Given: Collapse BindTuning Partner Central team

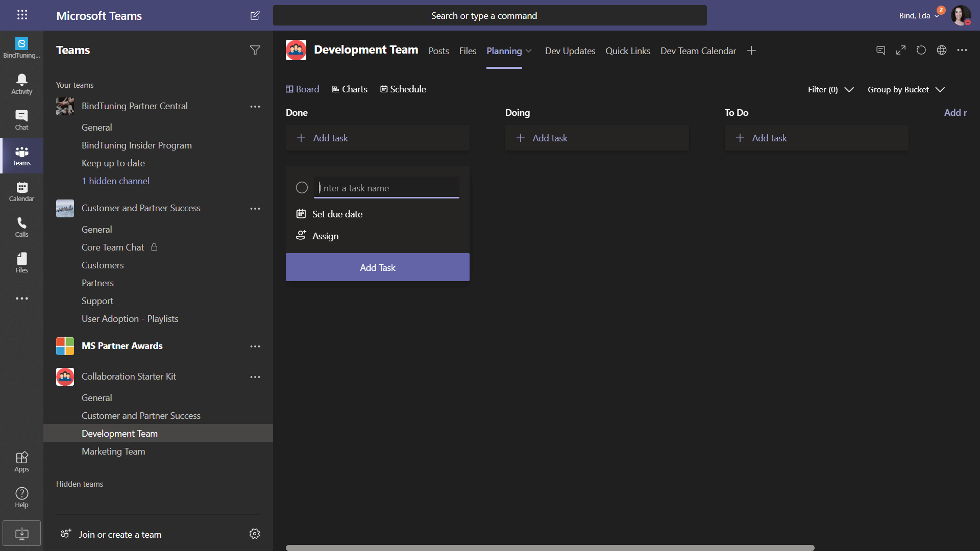Looking at the screenshot, I should click(x=135, y=106).
